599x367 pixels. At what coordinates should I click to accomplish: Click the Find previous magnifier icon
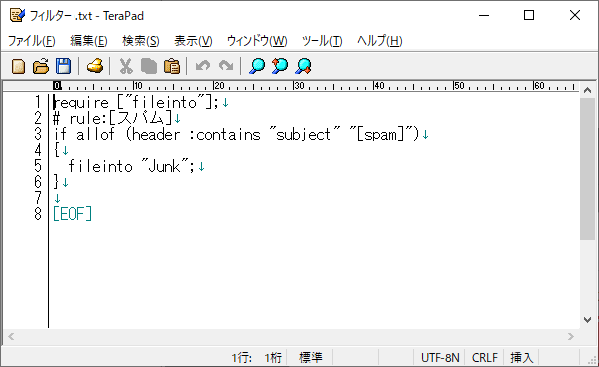coord(280,66)
